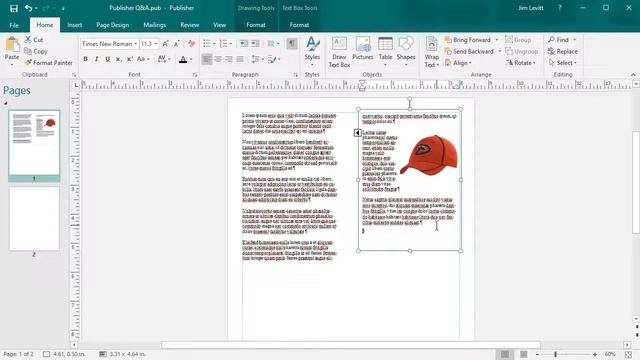This screenshot has height=360, width=640.
Task: Click Help question mark
Action: [560, 8]
